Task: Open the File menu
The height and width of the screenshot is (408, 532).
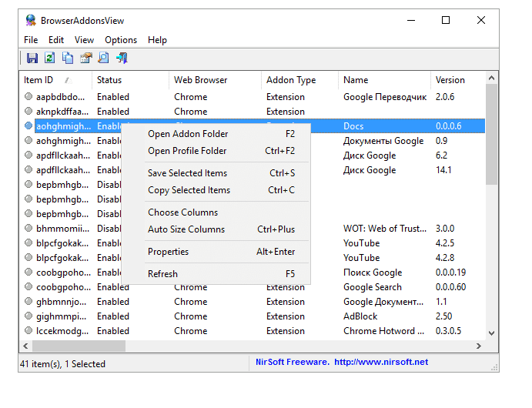Action: click(31, 40)
